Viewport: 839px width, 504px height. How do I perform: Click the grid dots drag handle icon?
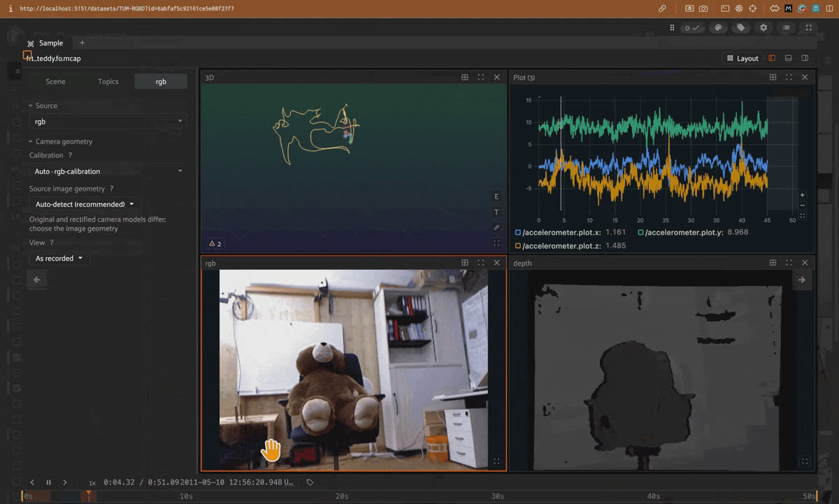click(x=672, y=28)
